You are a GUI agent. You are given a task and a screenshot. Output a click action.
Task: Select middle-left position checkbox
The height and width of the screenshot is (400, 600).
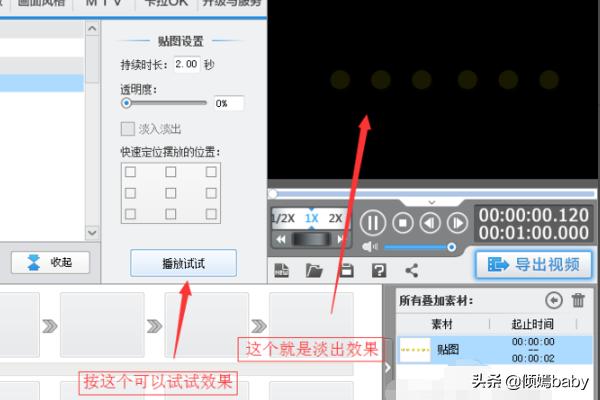(x=130, y=193)
